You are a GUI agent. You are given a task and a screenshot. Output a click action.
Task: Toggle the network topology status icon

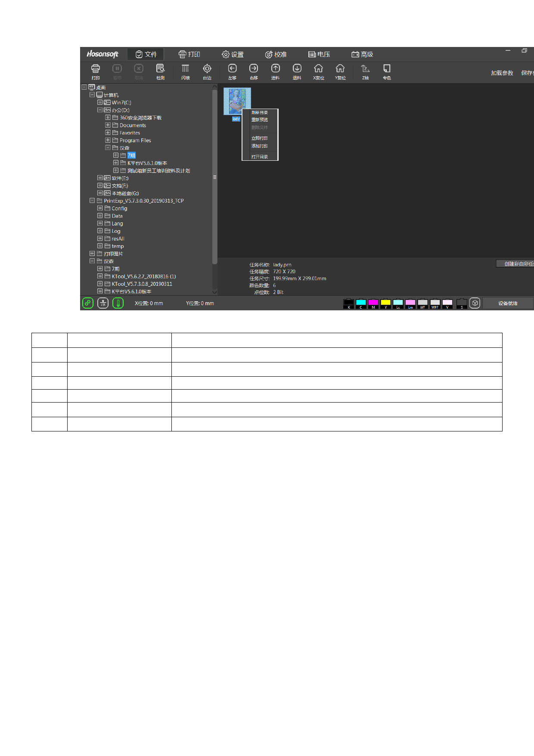click(103, 303)
